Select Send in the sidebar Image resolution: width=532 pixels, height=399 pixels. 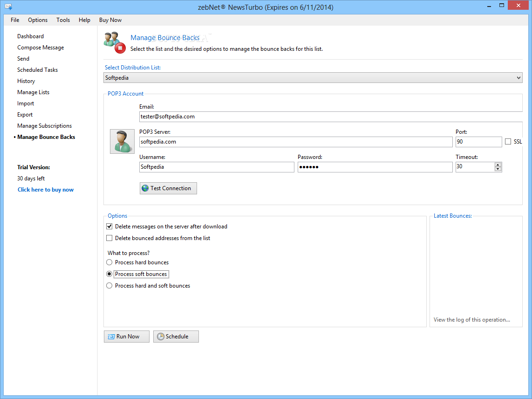[23, 59]
